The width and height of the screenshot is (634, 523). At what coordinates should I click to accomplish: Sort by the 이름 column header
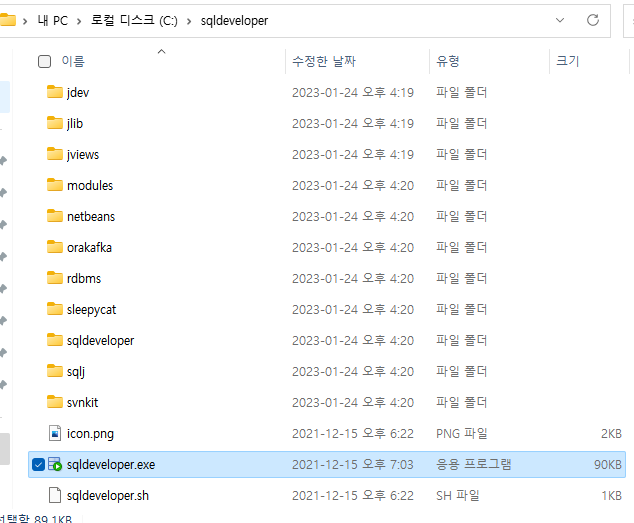click(73, 61)
